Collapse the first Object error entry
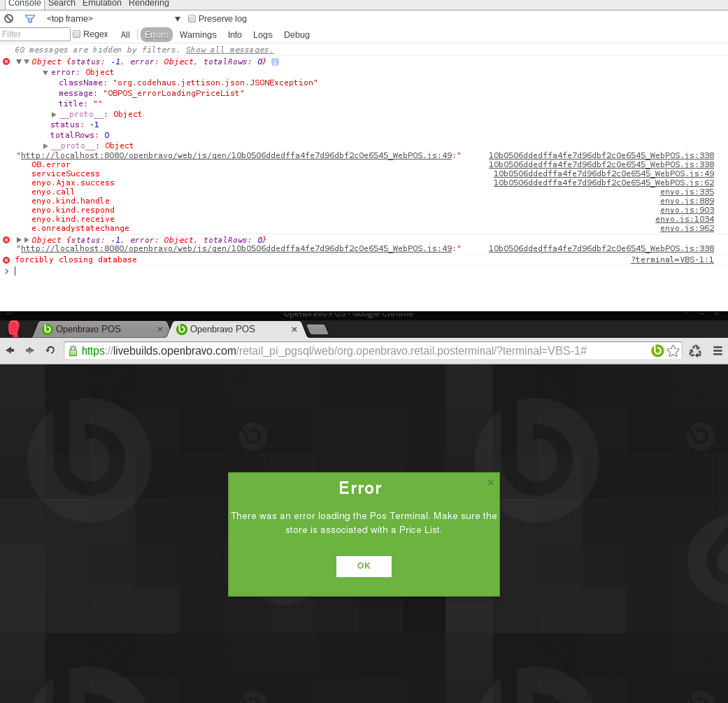Image resolution: width=728 pixels, height=703 pixels. [x=19, y=62]
